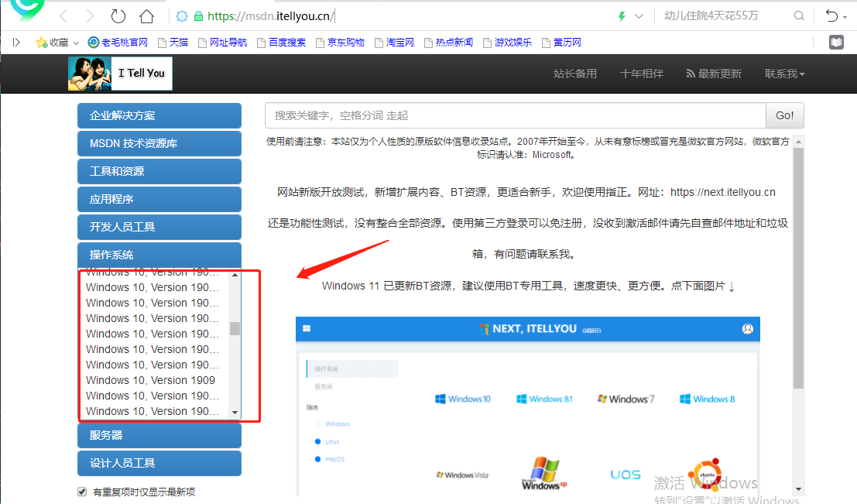Viewport: 857px width, 504px height.
Task: Open the 热点新闻 bookmark
Action: [x=448, y=42]
